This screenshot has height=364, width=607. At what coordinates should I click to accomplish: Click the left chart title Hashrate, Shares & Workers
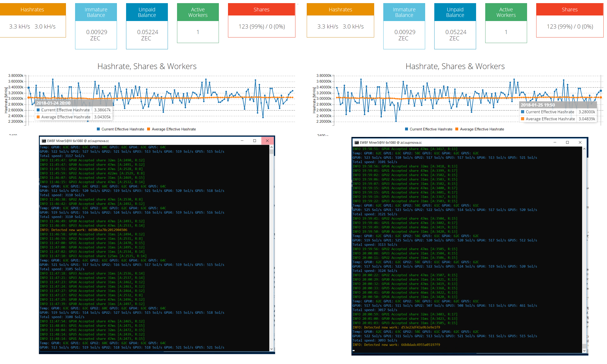(x=147, y=66)
